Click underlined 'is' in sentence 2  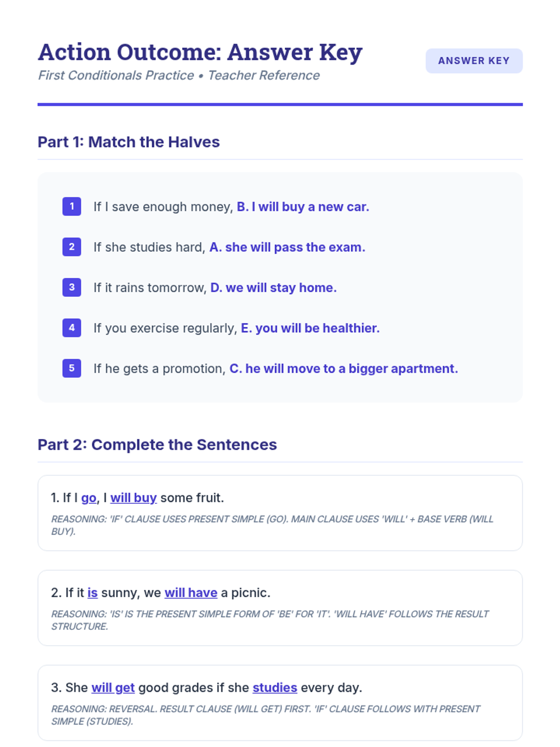coord(92,593)
